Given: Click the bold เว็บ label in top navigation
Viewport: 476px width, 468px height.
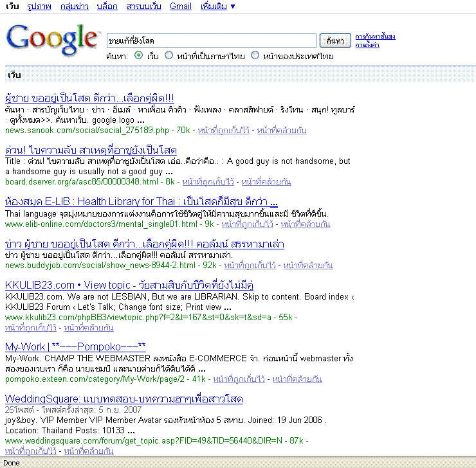Looking at the screenshot, I should coord(12,6).
